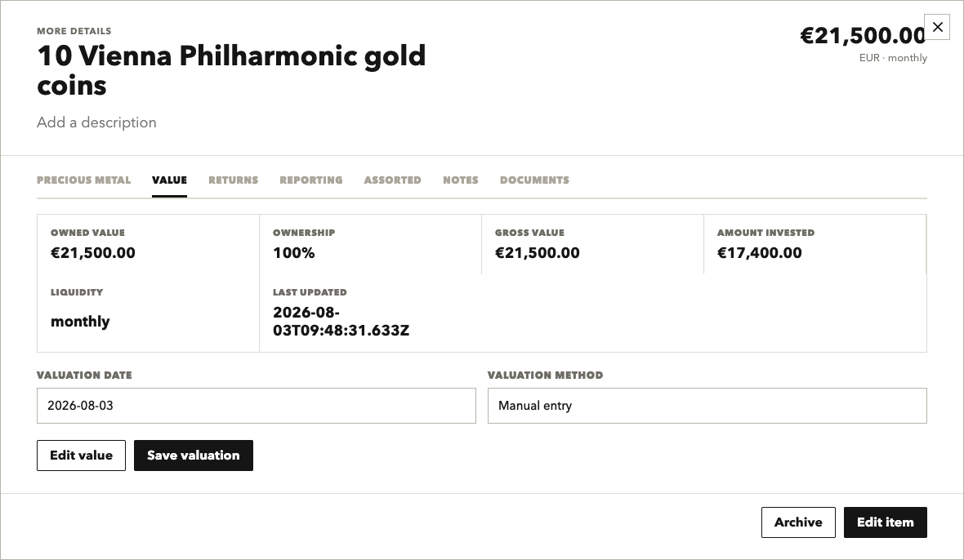The width and height of the screenshot is (964, 560).
Task: Open the Returns tab
Action: point(233,180)
